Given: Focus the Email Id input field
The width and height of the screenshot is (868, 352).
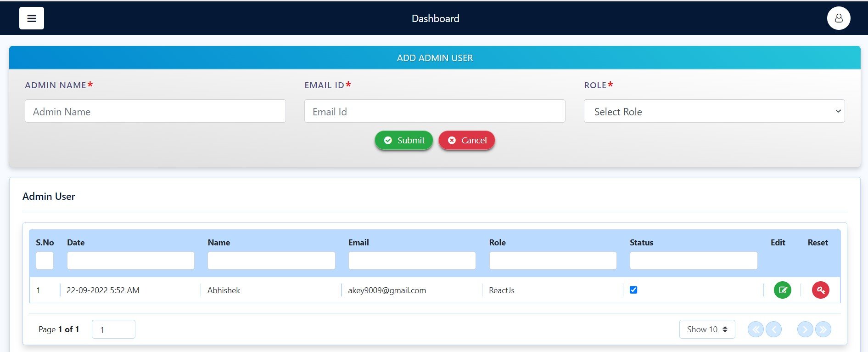Looking at the screenshot, I should 435,111.
